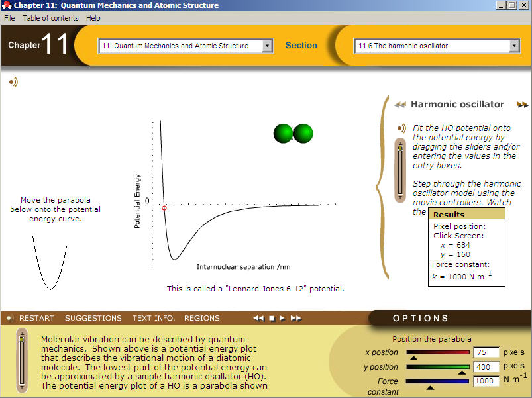
Task: Click the 'x = 684' value in Results
Action: coord(455,245)
